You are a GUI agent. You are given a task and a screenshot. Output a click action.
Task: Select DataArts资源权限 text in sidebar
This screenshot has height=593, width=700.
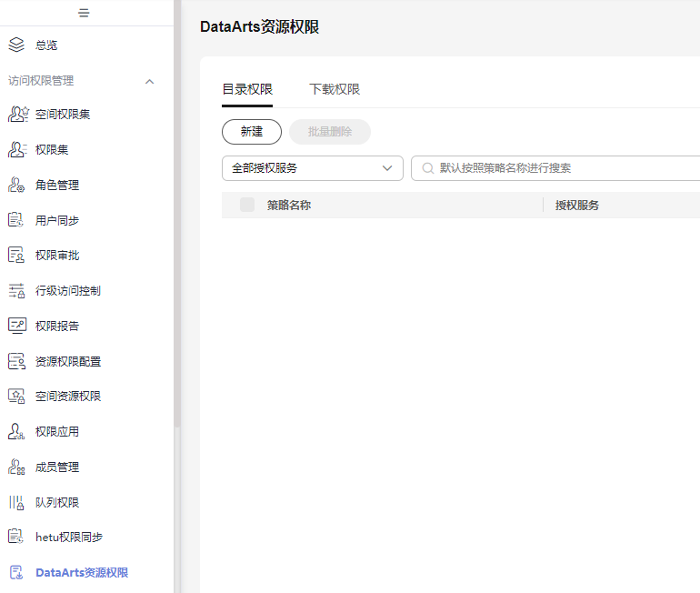82,572
